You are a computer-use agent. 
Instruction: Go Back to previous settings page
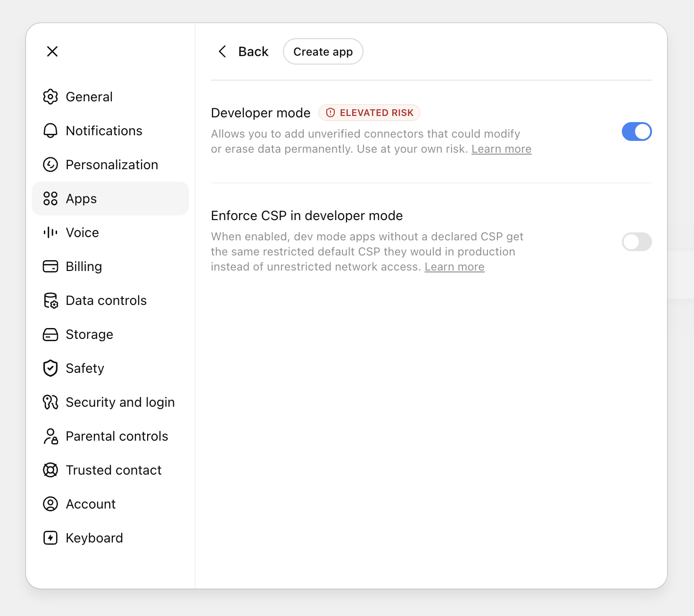tap(243, 51)
